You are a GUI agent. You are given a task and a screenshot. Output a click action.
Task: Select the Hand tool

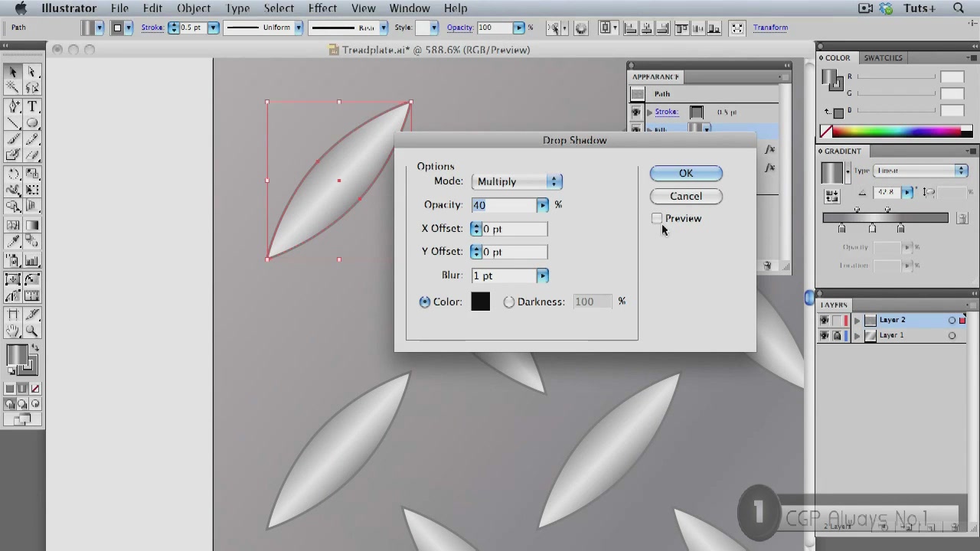tap(13, 331)
